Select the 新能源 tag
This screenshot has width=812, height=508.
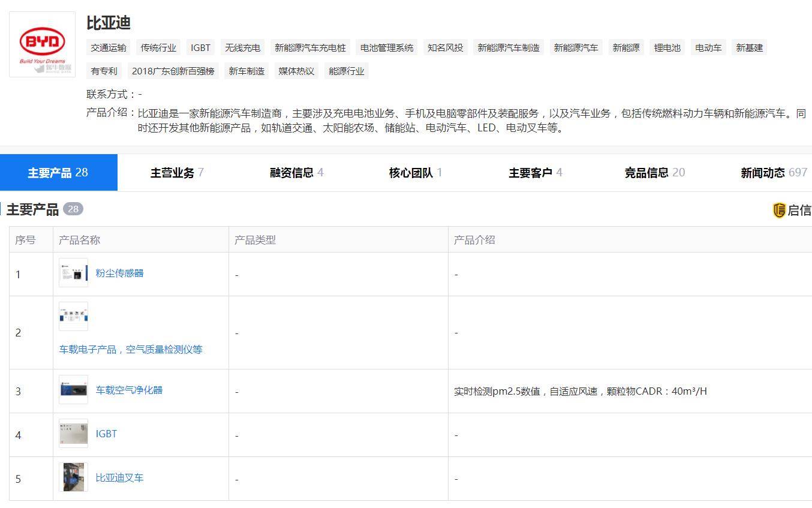pyautogui.click(x=626, y=47)
